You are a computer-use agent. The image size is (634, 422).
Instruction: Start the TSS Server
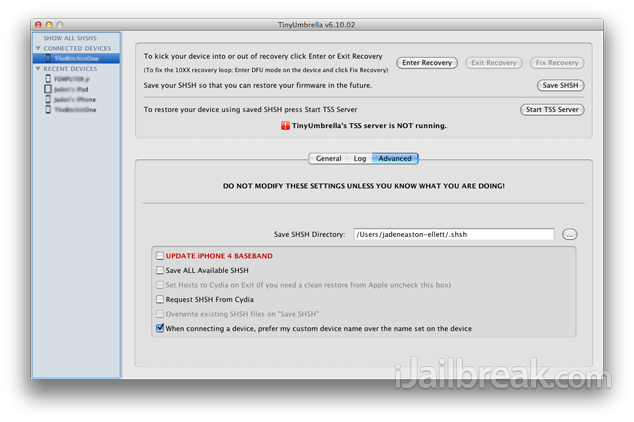552,110
